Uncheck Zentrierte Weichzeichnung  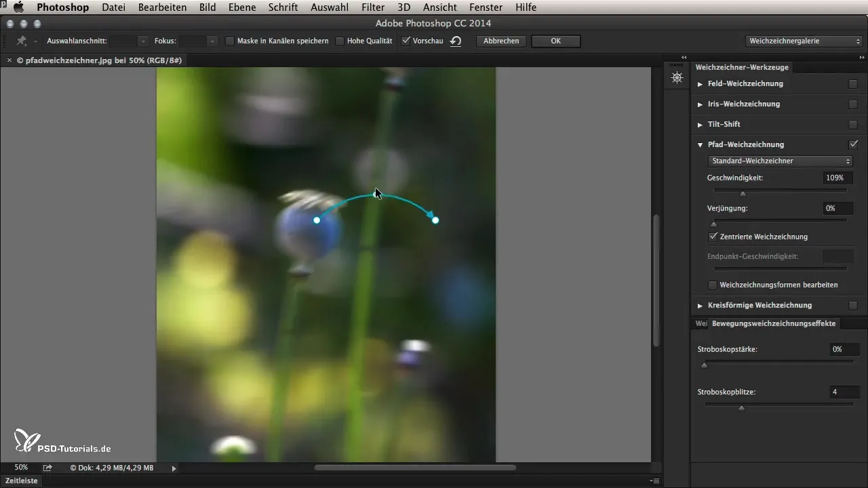713,237
